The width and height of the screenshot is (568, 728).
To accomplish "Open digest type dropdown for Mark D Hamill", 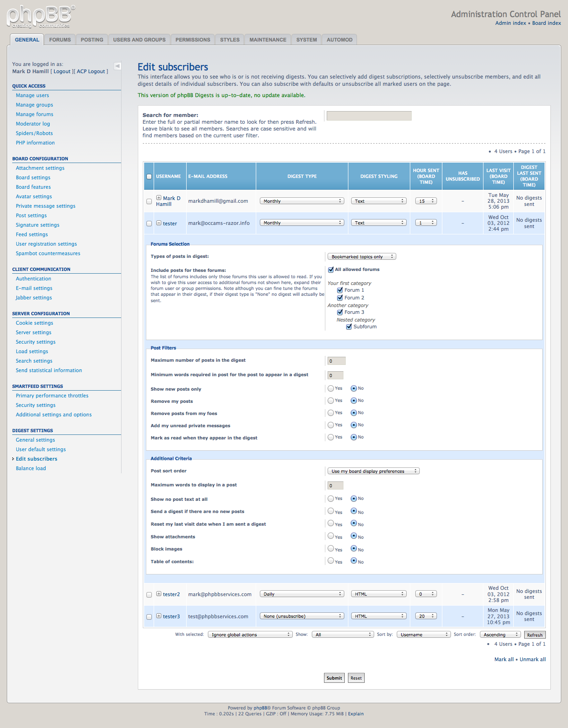I will coord(302,201).
